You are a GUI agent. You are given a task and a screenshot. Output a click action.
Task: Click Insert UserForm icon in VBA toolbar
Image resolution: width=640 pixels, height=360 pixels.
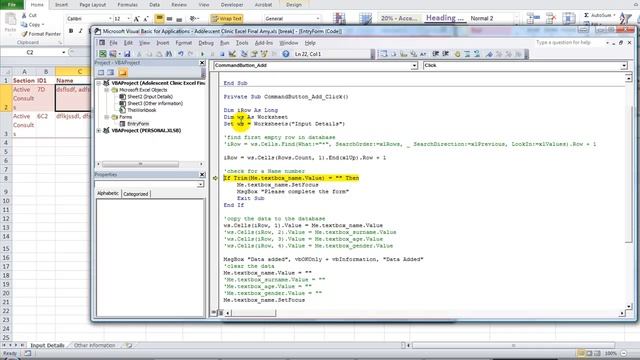[113, 54]
